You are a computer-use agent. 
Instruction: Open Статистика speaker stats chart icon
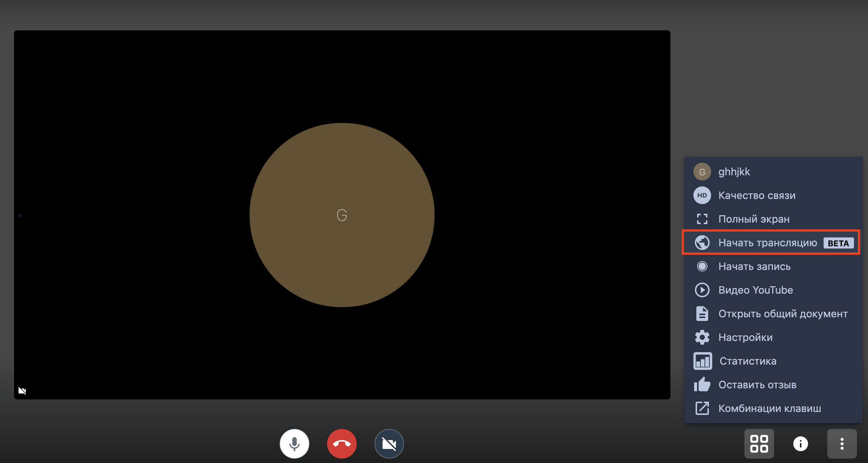click(x=702, y=361)
